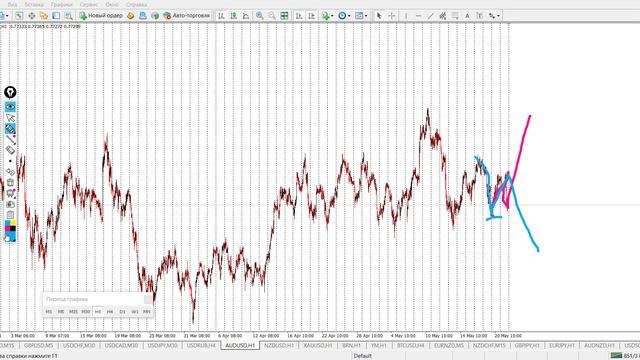
Task: Toggle the Авто-торговля auto-trading button
Action: [x=187, y=16]
